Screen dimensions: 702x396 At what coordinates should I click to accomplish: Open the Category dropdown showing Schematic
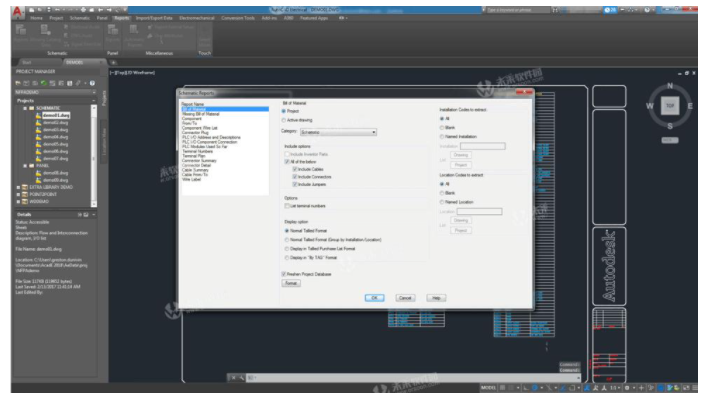pos(338,132)
